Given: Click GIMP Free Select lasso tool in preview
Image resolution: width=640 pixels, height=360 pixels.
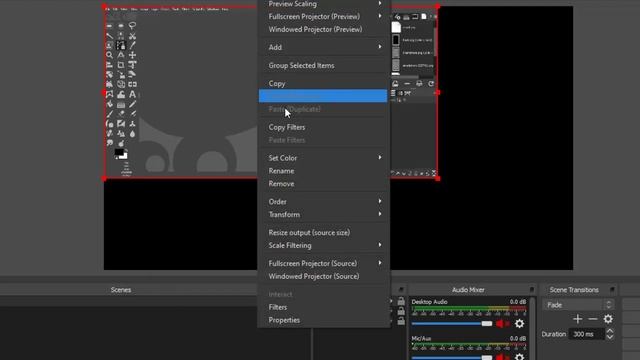Looking at the screenshot, I should 132,26.
